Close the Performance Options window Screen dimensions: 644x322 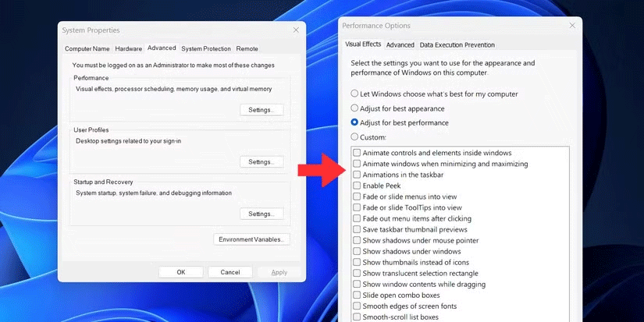(x=572, y=26)
